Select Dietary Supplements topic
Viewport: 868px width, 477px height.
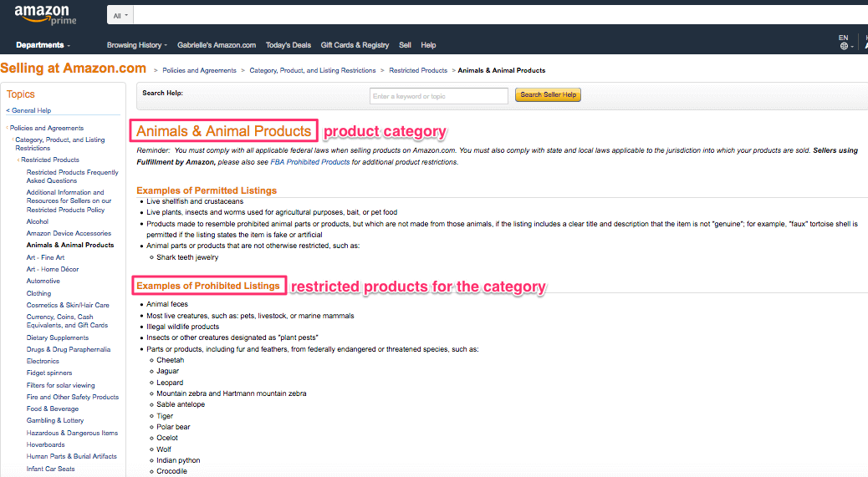tap(58, 337)
